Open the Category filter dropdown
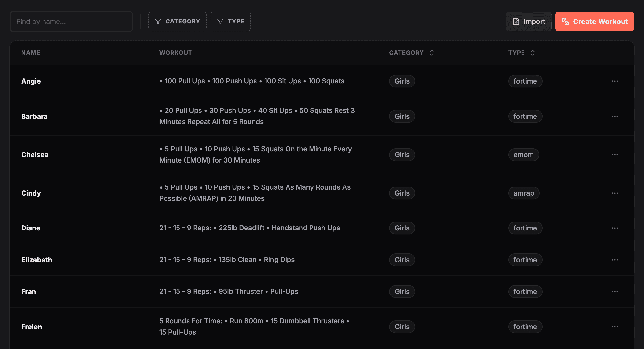644x349 pixels. (177, 22)
